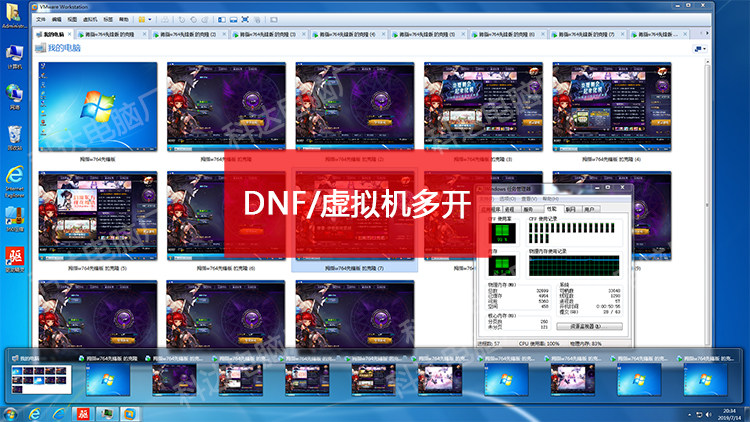This screenshot has width=750, height=422.
Task: Select the Windows 7 desktop VM thumbnail
Action: (98, 106)
